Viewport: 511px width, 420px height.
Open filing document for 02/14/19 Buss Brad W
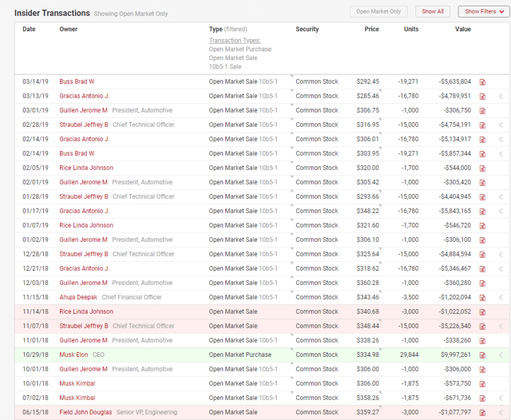coord(482,153)
